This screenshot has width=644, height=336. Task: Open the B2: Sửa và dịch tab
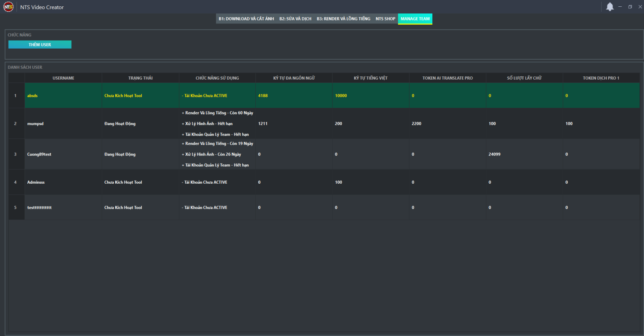coord(295,19)
